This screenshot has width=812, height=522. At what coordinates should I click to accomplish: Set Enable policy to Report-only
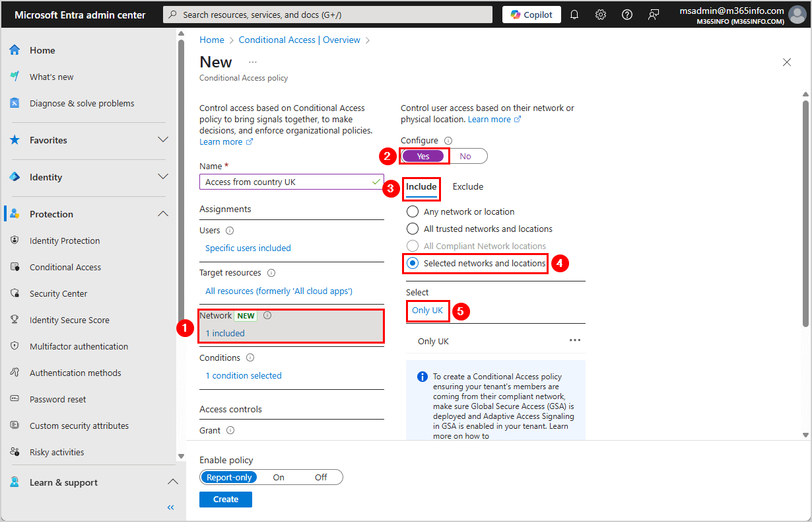(x=229, y=477)
